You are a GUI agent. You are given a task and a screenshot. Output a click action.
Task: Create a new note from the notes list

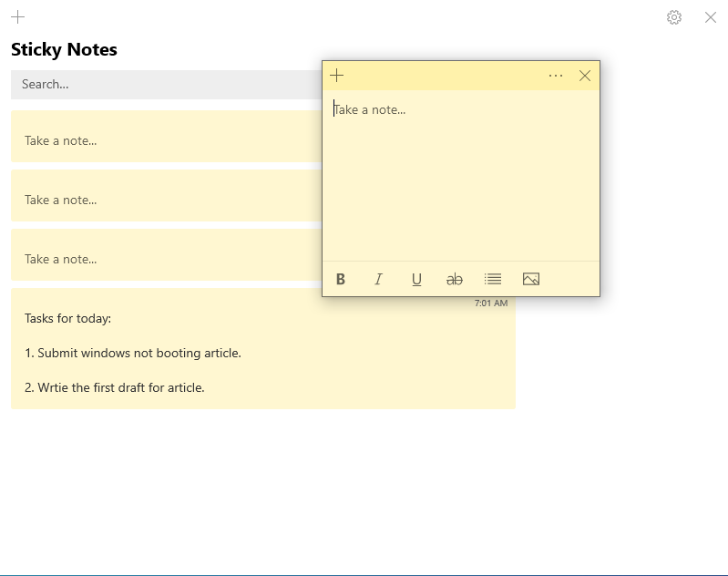point(17,16)
